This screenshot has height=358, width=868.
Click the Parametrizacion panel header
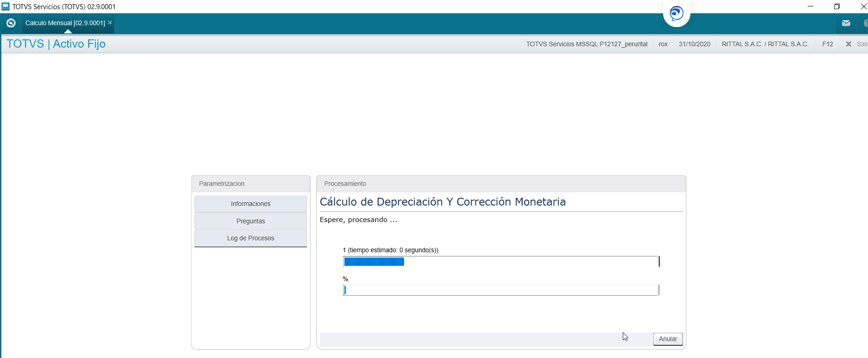pos(251,184)
